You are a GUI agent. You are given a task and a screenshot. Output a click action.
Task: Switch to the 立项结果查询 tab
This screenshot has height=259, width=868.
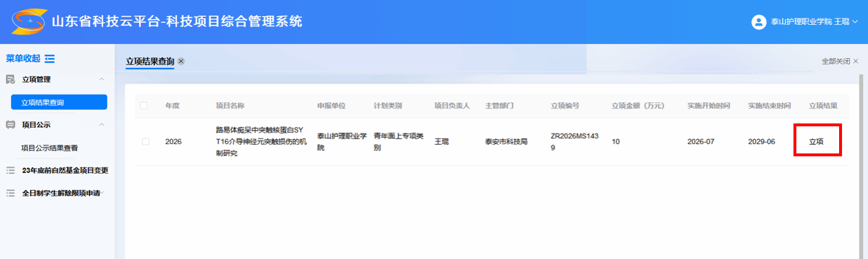click(x=150, y=61)
